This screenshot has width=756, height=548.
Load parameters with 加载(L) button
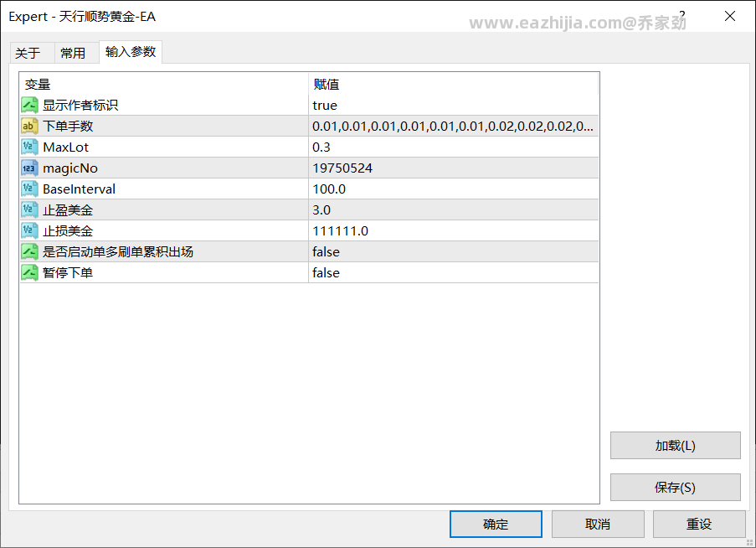click(x=675, y=445)
